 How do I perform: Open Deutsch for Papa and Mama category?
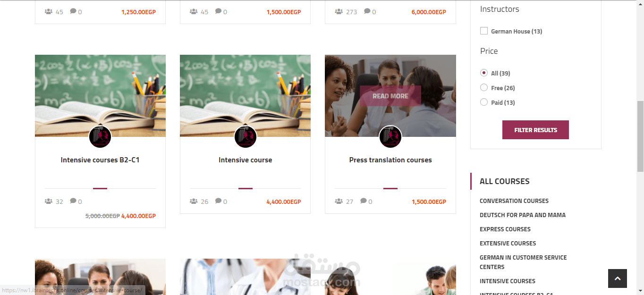click(x=523, y=215)
